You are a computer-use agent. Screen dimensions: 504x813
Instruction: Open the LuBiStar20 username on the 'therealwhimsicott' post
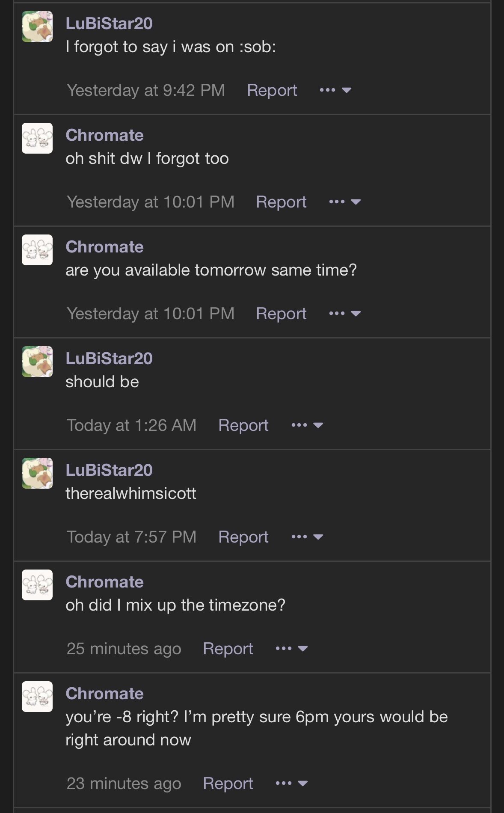point(109,470)
